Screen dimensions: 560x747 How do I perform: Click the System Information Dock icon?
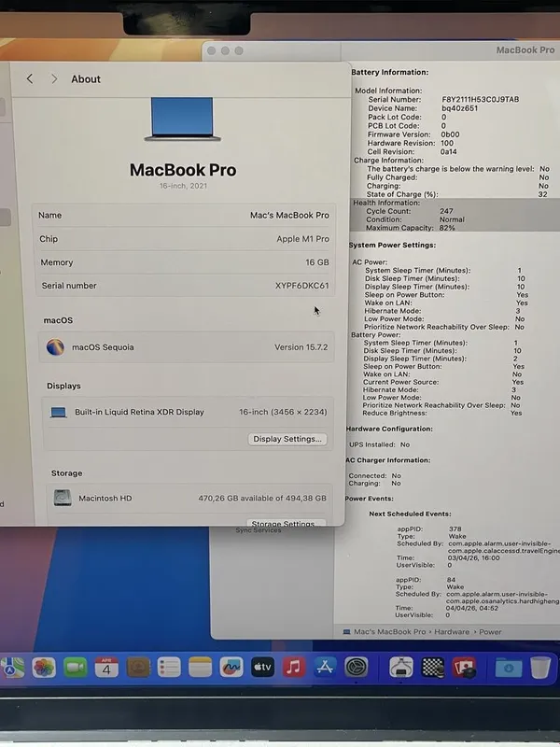401,668
